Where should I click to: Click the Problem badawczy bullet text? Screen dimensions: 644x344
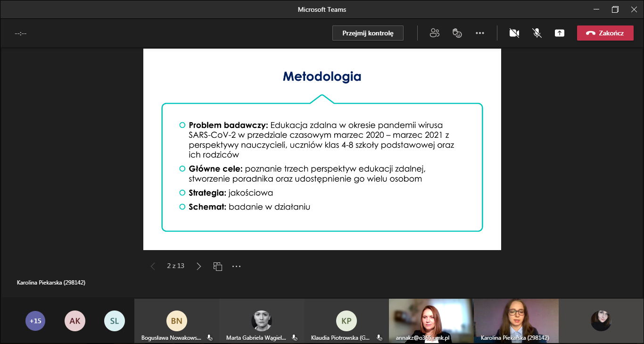click(x=322, y=140)
